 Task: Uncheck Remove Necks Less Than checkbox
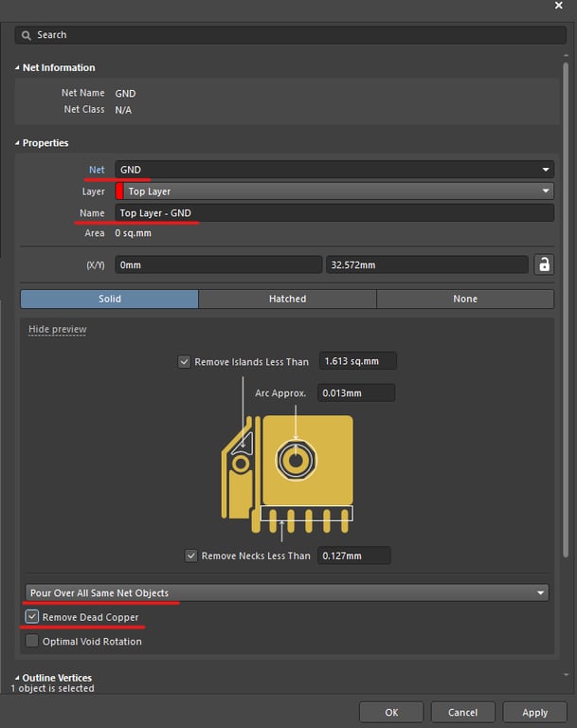[190, 555]
